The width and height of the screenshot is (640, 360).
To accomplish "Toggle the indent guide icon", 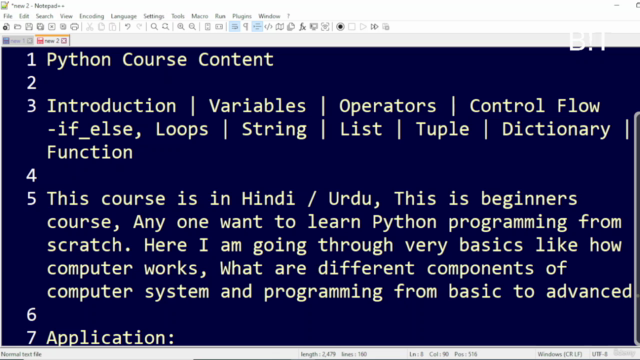I will (257, 27).
